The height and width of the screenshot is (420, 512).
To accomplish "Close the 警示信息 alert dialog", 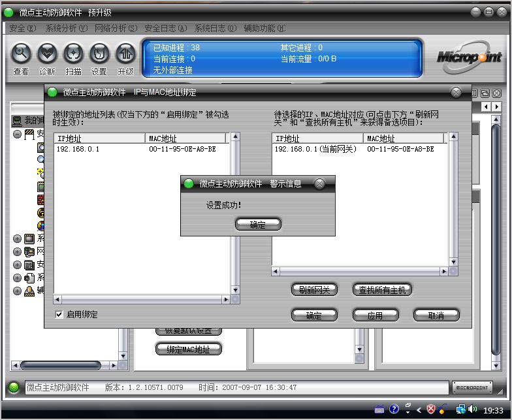I will tap(320, 184).
